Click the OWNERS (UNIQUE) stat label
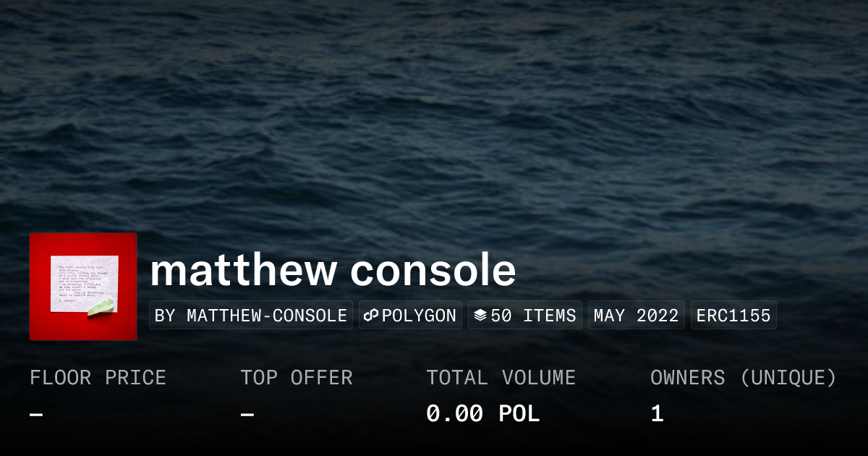Image resolution: width=868 pixels, height=456 pixels. [x=744, y=378]
